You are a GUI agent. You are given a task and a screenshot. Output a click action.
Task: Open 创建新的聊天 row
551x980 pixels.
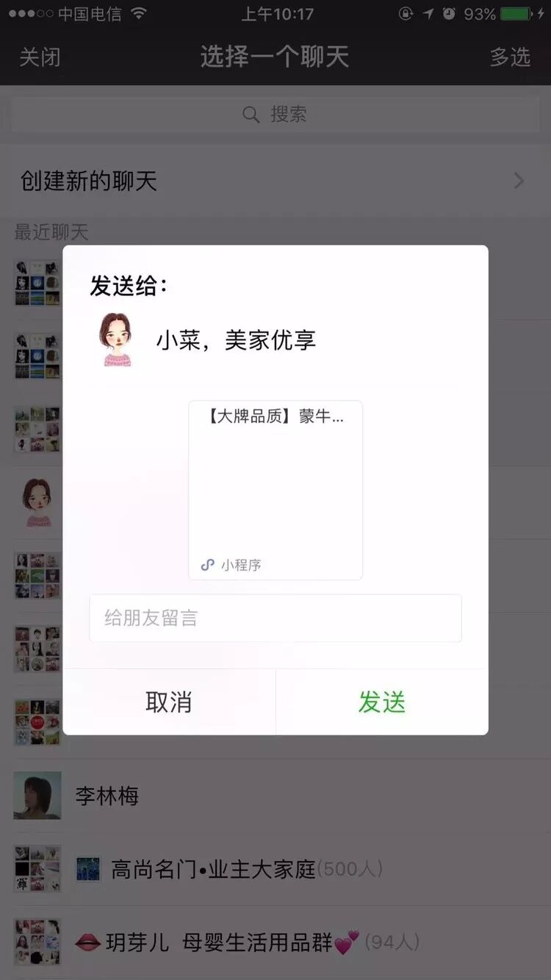[275, 181]
